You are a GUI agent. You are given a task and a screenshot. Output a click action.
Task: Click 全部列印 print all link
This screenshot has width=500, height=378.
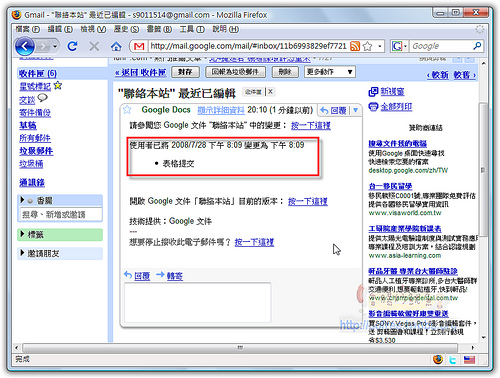click(x=396, y=107)
